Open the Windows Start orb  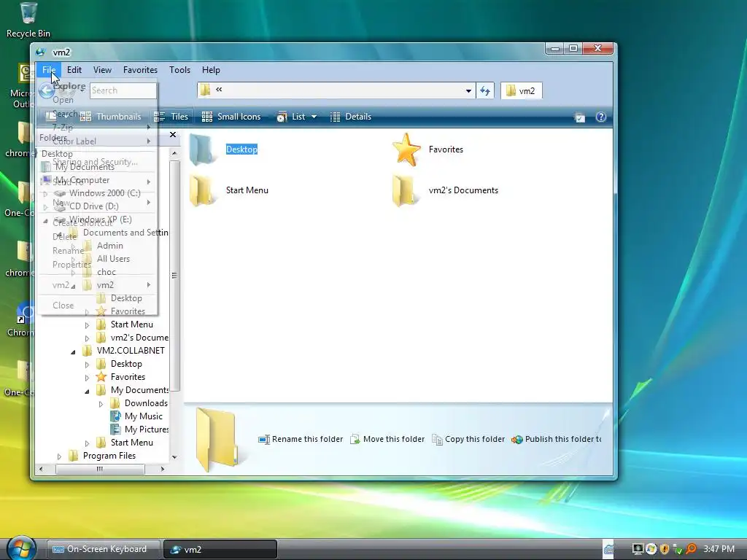[x=21, y=548]
